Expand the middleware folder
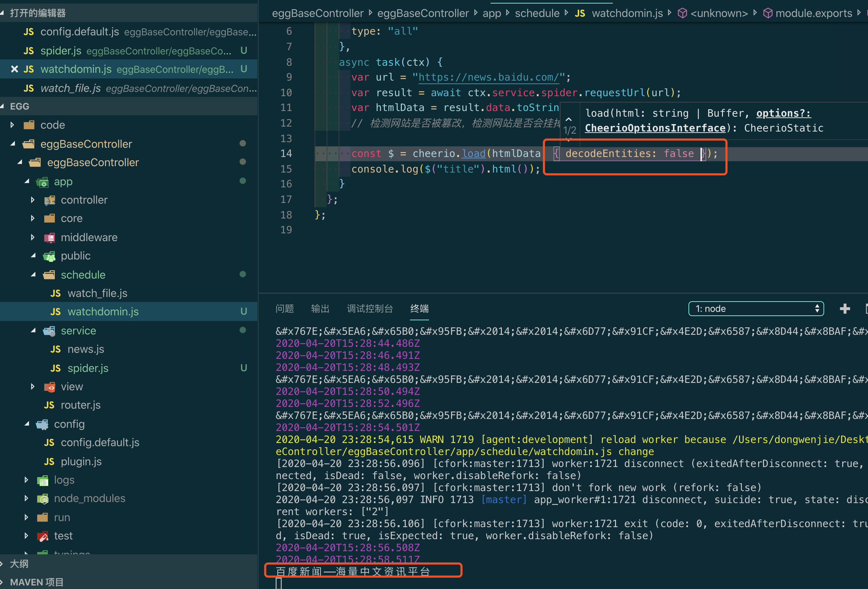 pyautogui.click(x=33, y=237)
